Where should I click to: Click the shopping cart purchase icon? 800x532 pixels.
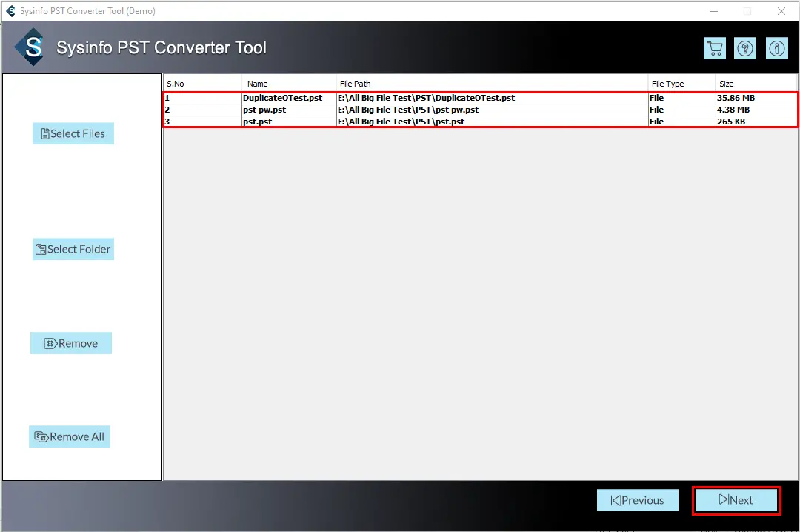click(x=714, y=49)
